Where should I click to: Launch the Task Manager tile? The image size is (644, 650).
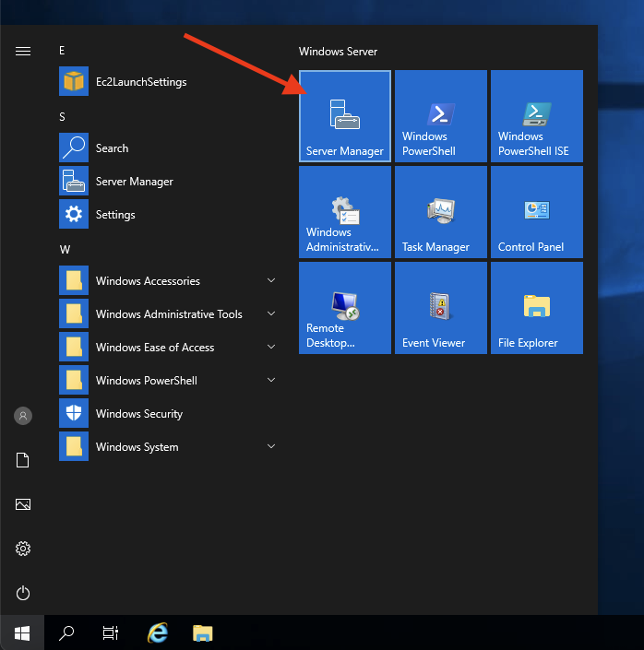tap(441, 212)
